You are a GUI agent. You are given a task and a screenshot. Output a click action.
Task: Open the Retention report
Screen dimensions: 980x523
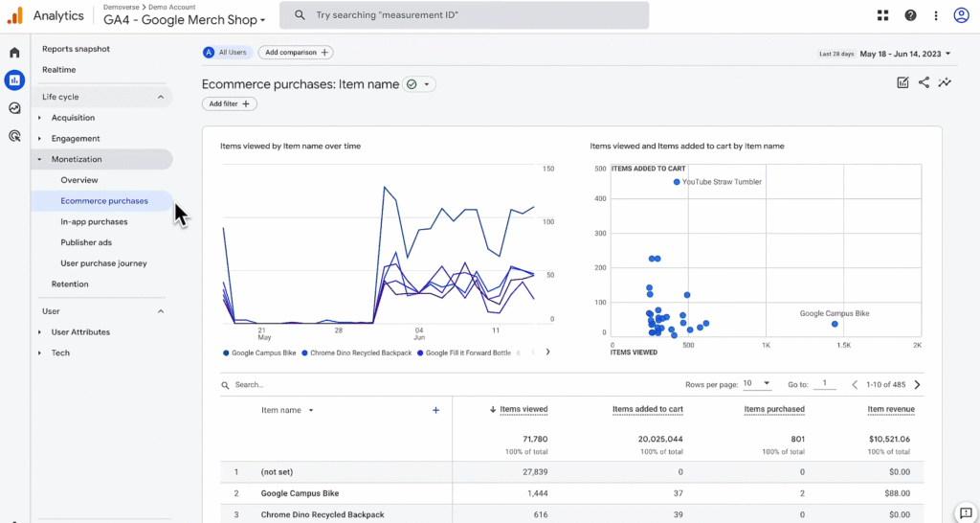tap(69, 284)
